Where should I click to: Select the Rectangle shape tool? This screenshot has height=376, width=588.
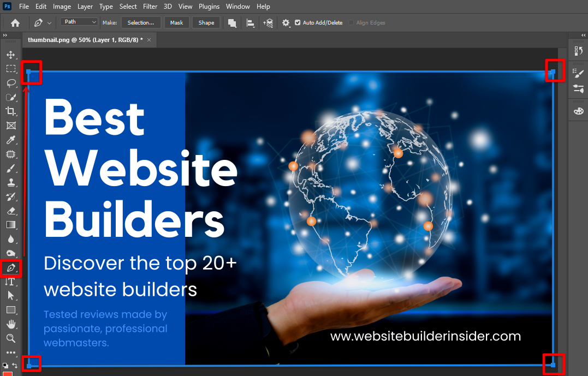11,310
